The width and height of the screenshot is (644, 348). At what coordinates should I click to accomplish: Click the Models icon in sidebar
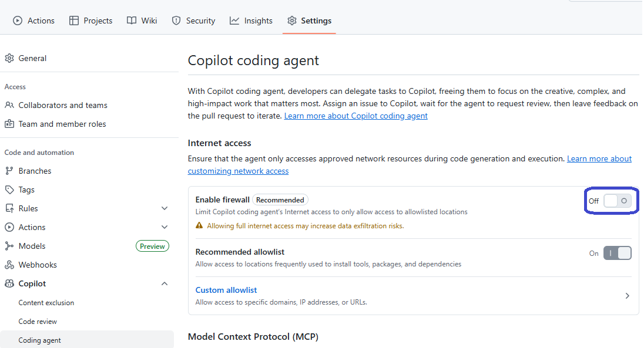tap(9, 246)
